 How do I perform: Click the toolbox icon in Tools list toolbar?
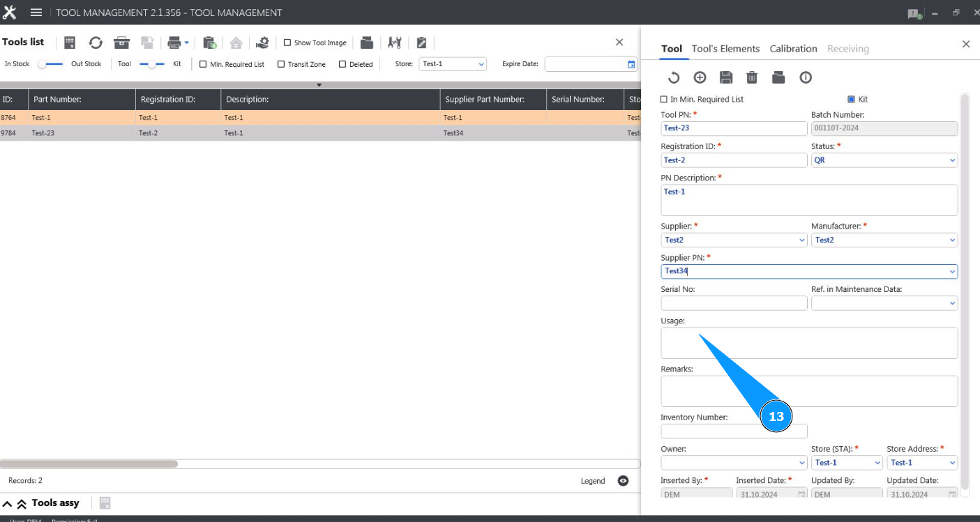[x=122, y=43]
